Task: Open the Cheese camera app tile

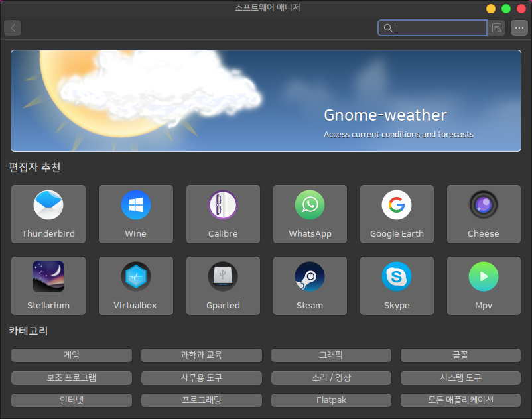Action: point(484,214)
